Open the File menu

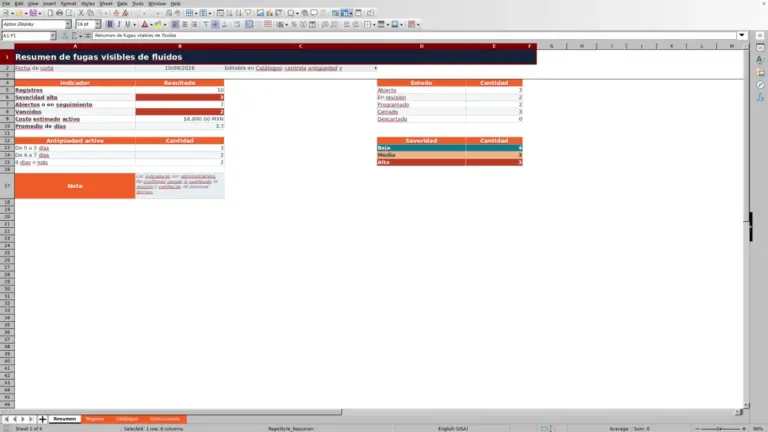(x=6, y=3)
